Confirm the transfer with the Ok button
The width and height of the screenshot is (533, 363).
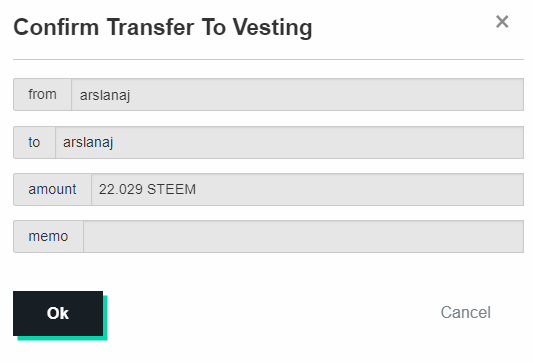tap(58, 313)
